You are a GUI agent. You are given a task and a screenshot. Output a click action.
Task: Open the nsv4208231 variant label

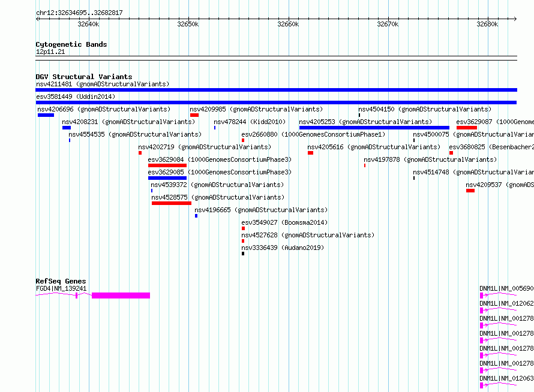point(128,122)
